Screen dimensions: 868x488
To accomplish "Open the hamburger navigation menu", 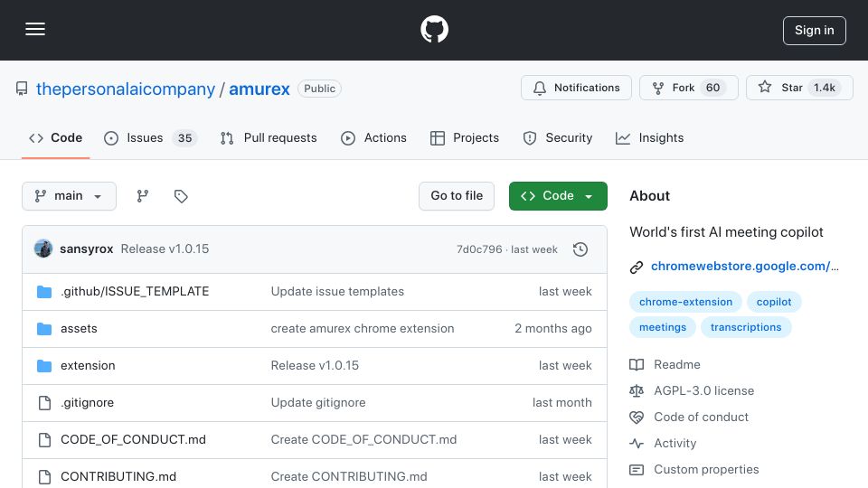I will click(x=35, y=29).
